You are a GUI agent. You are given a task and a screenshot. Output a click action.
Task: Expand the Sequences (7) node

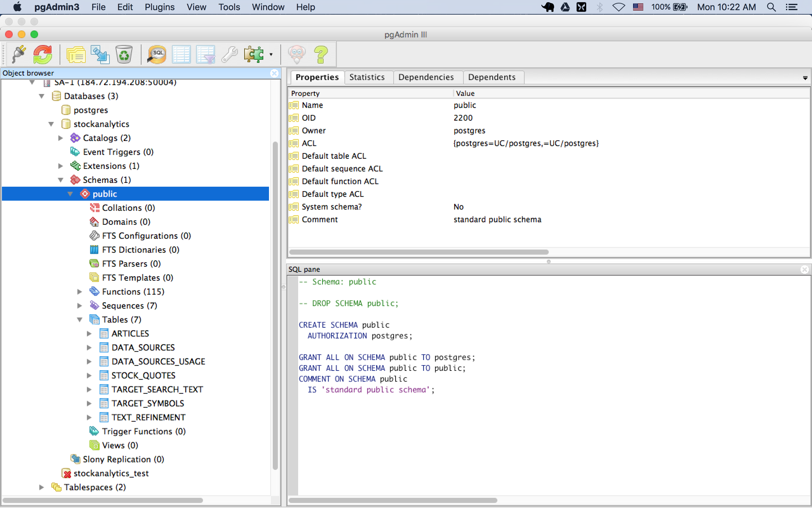[80, 306]
